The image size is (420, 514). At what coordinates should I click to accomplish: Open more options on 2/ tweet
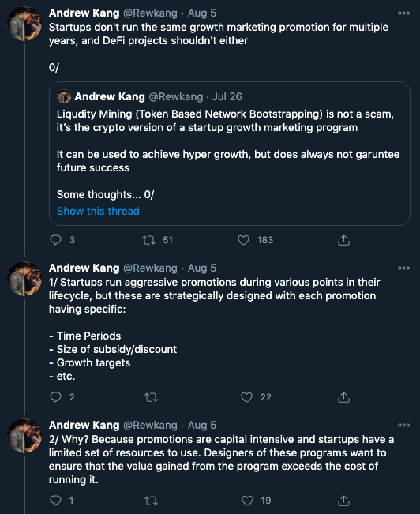(x=403, y=425)
